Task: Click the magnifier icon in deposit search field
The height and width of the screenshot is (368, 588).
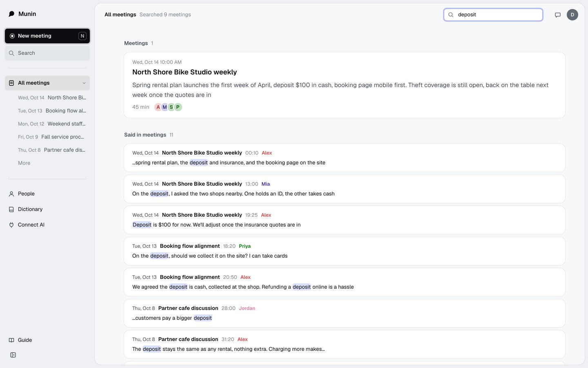Action: (x=451, y=15)
